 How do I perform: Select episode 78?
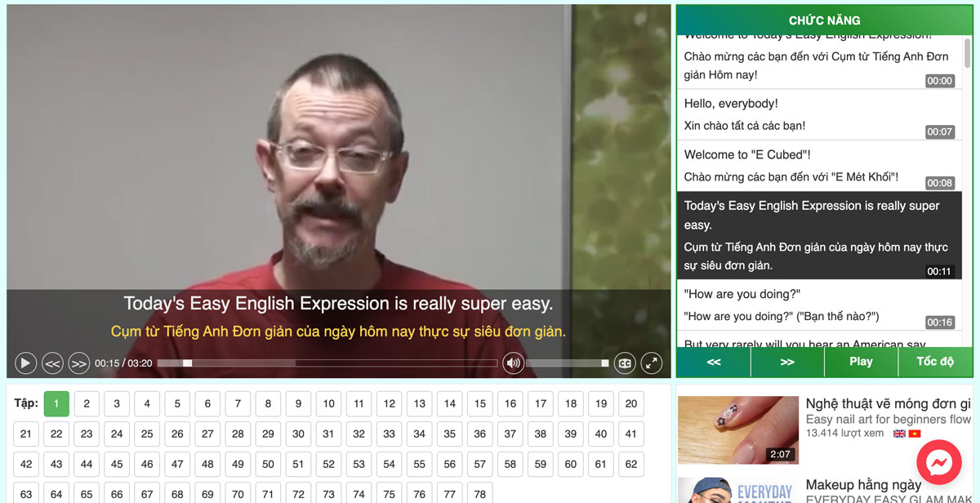click(x=480, y=493)
